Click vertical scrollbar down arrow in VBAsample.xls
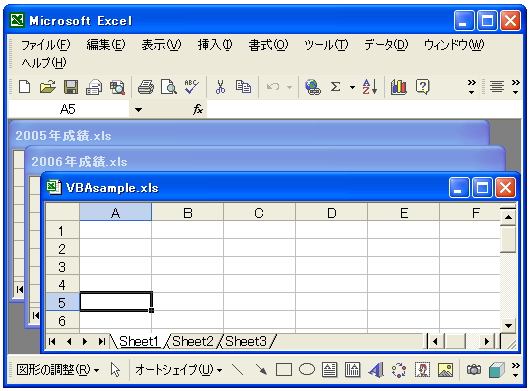This screenshot has height=391, width=531. click(508, 326)
